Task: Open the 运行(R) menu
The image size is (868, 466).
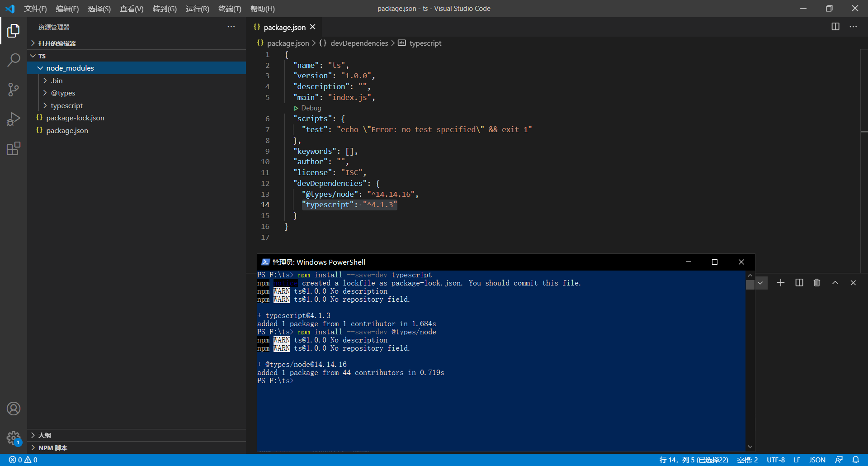Action: (198, 9)
